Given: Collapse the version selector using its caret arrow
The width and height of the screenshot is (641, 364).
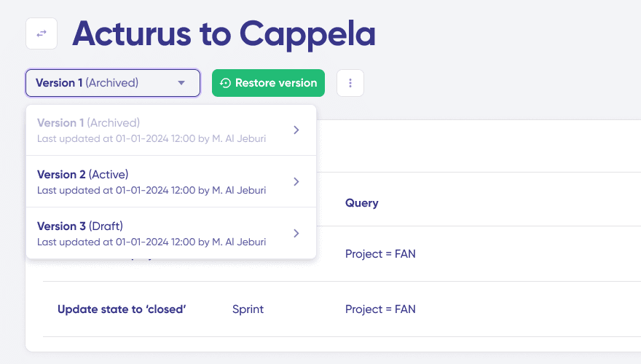Looking at the screenshot, I should pyautogui.click(x=181, y=83).
